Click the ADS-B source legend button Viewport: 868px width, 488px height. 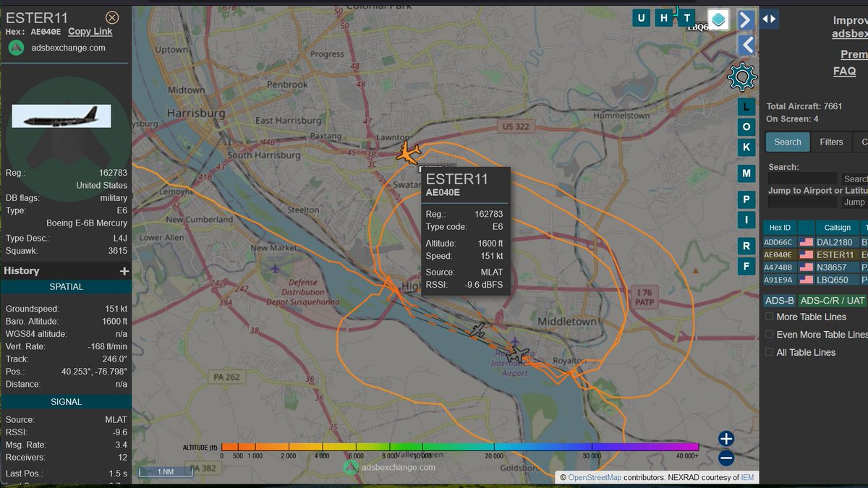coord(780,300)
